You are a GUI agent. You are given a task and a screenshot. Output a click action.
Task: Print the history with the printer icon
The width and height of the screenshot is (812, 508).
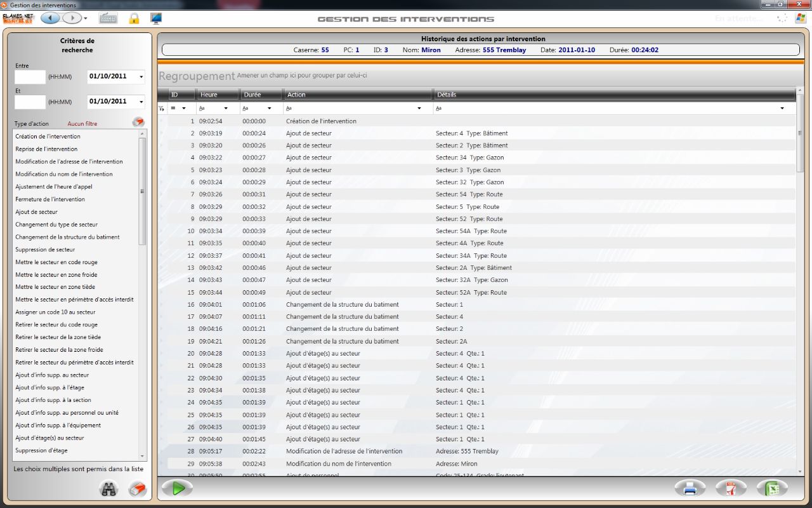[690, 488]
